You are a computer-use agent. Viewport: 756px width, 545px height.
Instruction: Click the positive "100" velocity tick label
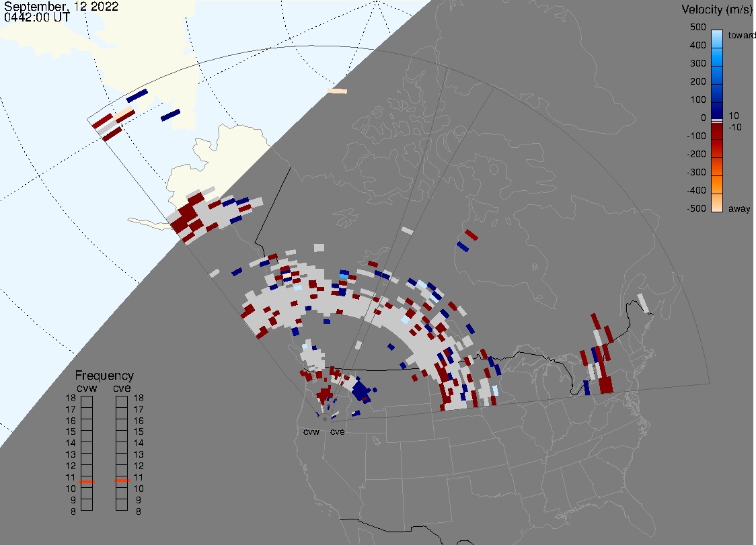click(x=697, y=99)
